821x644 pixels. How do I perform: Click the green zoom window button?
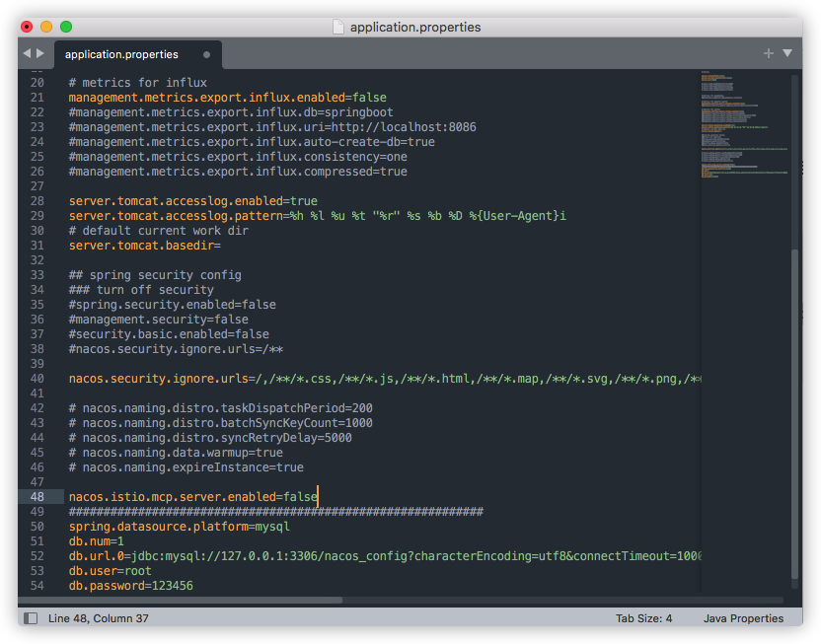point(66,27)
